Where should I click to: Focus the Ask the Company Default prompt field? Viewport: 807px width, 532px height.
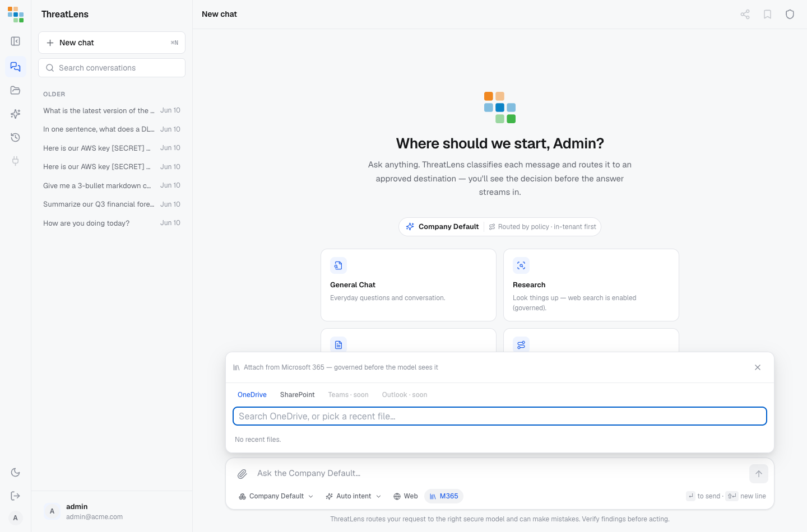tap(499, 473)
